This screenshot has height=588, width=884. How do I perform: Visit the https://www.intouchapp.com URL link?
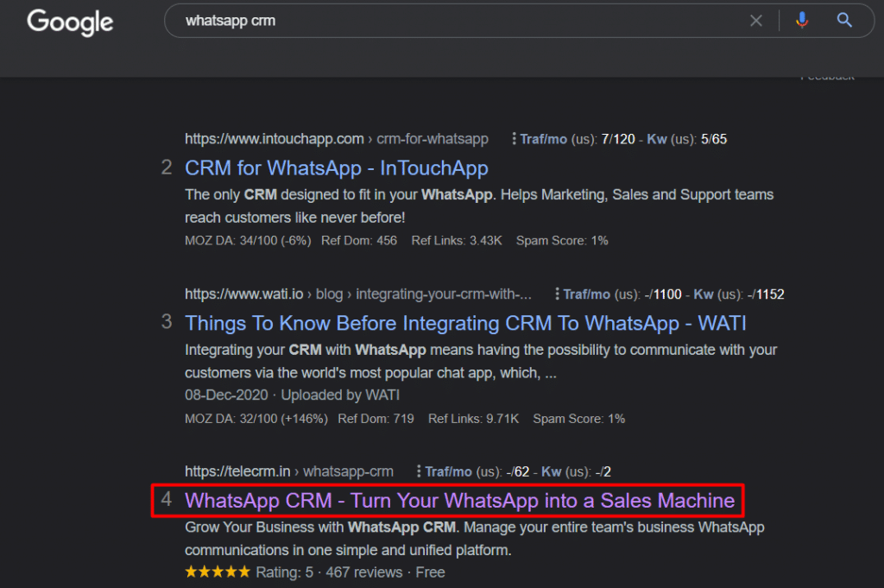(x=273, y=138)
